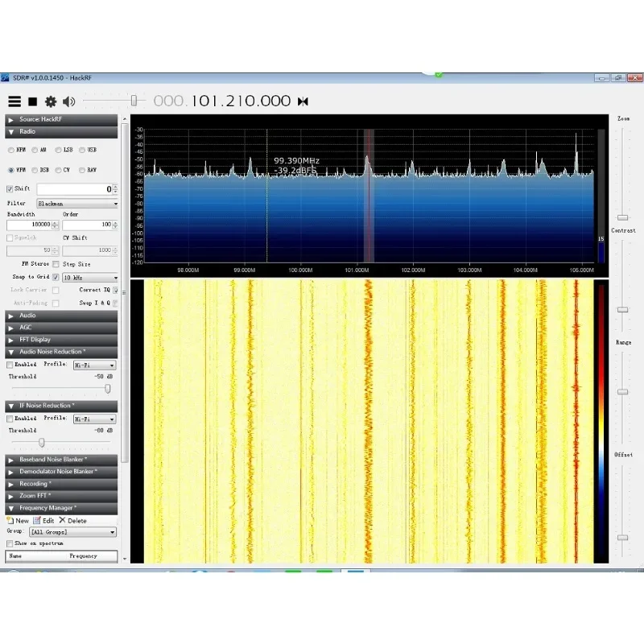
Task: Click the Frequency column header in frequency list
Action: (84, 556)
